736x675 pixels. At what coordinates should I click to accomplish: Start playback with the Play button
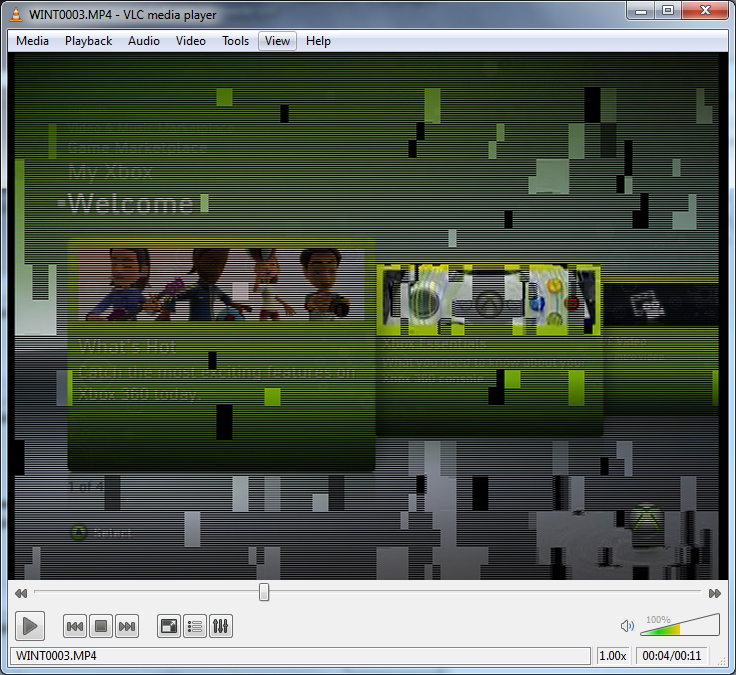[x=30, y=626]
